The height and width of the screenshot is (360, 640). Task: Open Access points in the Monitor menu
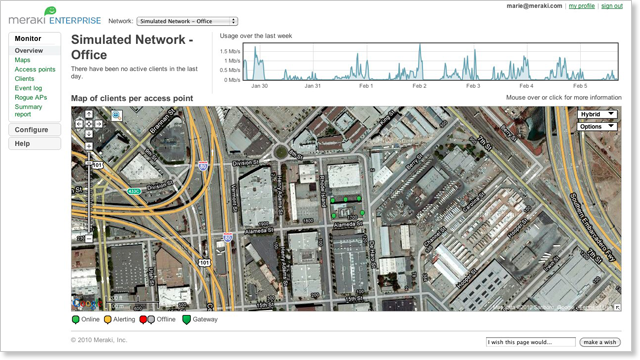[35, 69]
